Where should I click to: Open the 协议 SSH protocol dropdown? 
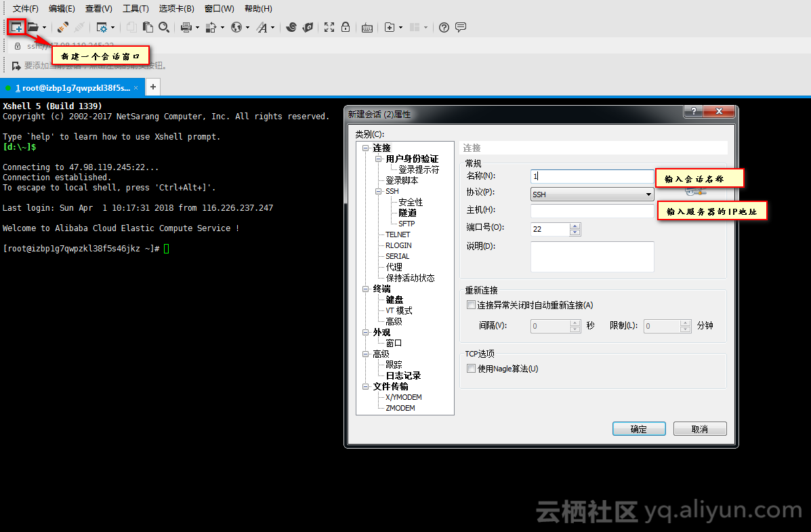592,194
